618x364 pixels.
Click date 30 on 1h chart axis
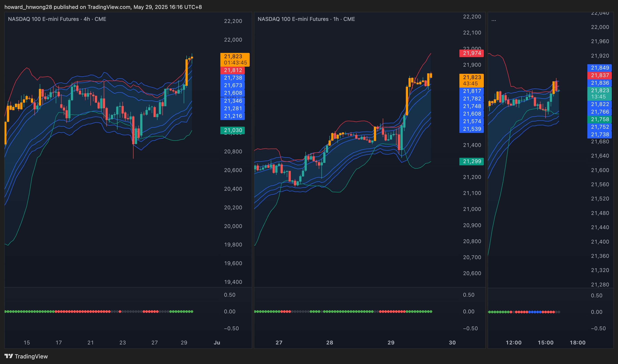pyautogui.click(x=452, y=343)
